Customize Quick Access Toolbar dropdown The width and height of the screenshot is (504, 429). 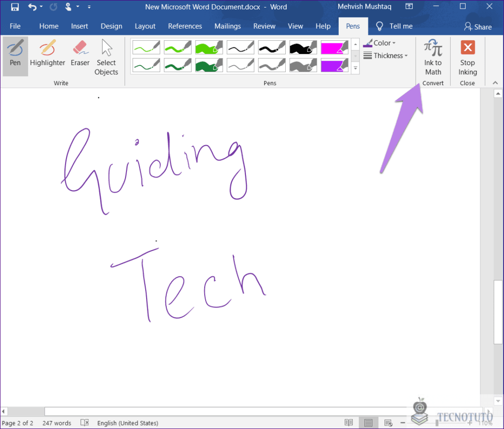click(x=89, y=7)
